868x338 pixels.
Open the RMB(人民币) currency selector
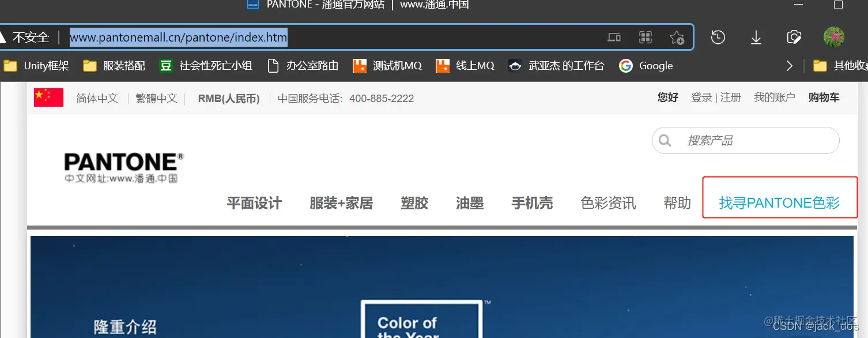(x=228, y=98)
